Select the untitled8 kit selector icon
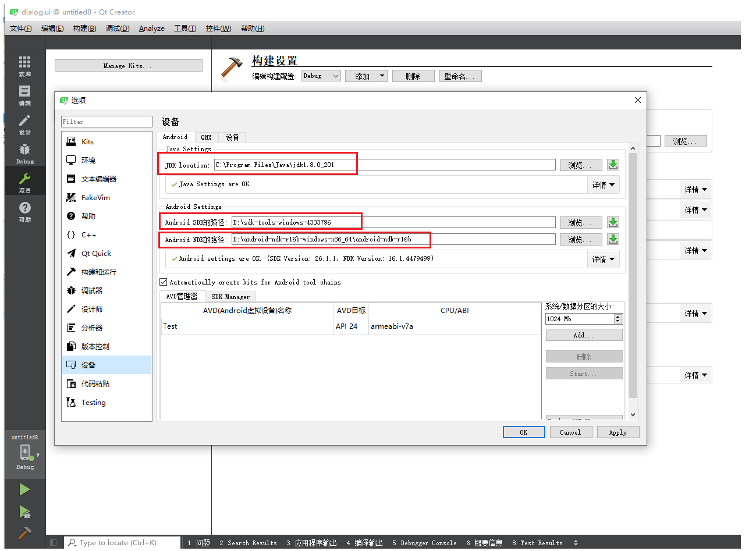This screenshot has width=756, height=551. (x=24, y=454)
